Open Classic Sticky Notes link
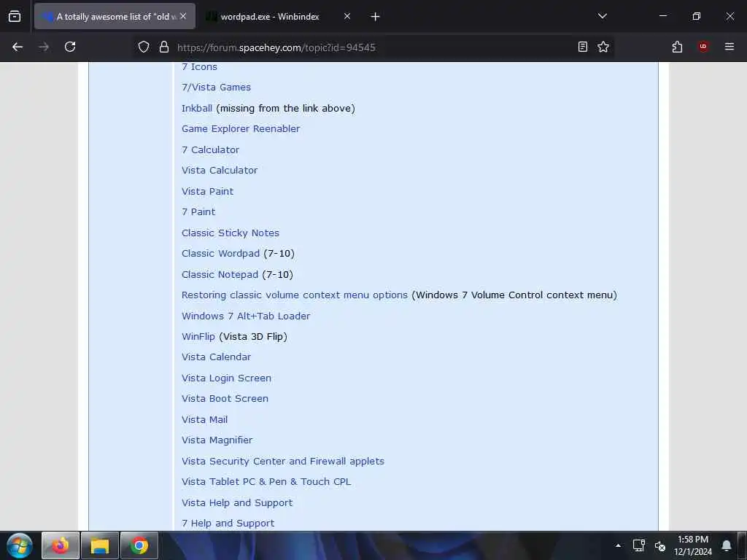747x560 pixels. pyautogui.click(x=230, y=233)
